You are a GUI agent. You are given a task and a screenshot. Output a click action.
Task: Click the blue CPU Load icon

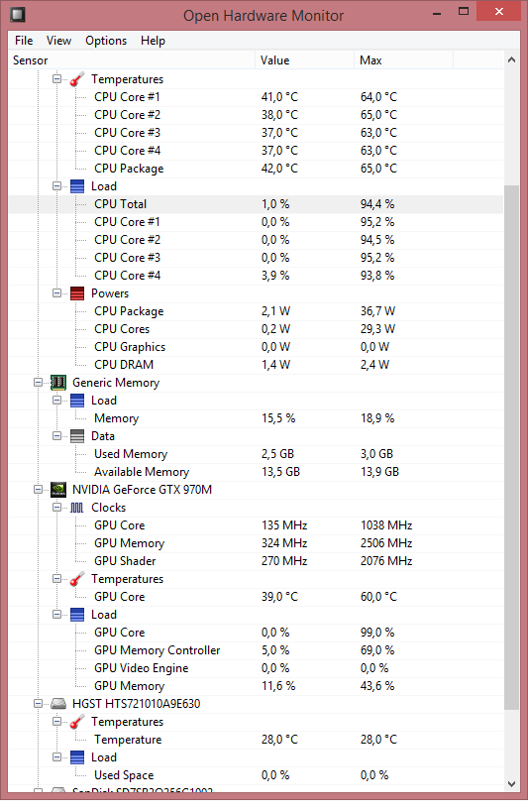[x=77, y=186]
